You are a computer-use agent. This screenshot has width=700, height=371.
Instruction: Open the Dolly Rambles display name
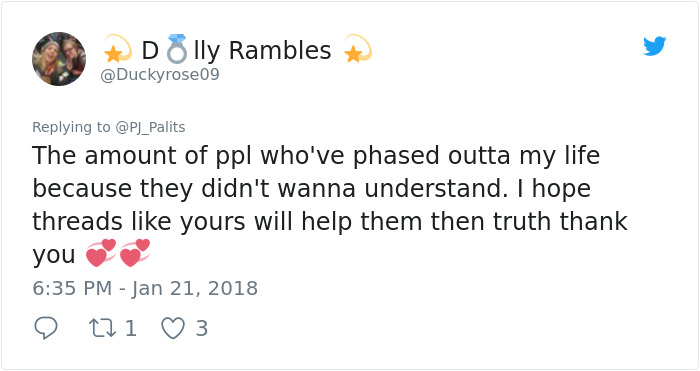click(237, 50)
